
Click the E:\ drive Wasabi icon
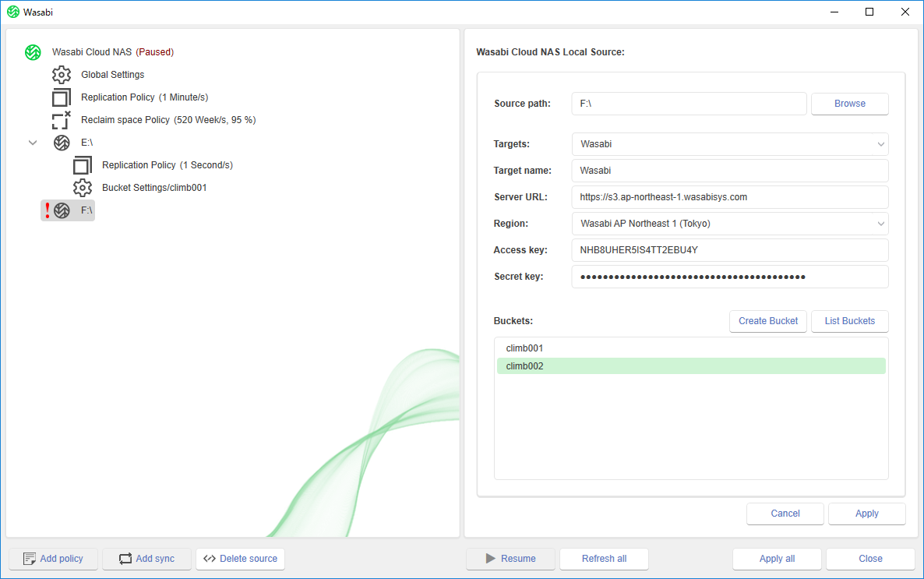click(62, 143)
